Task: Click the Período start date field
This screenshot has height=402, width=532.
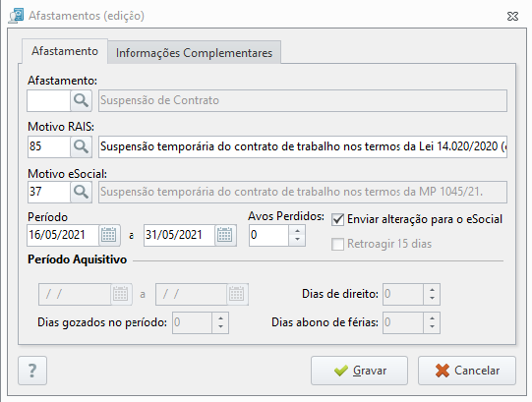Action: tap(63, 235)
